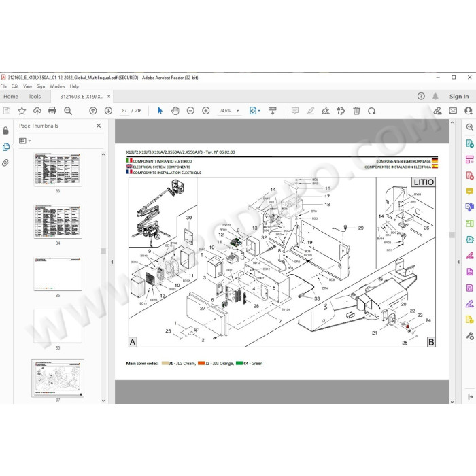The height and width of the screenshot is (476, 476).
Task: Select page 86 thumbnail
Action: point(58,326)
